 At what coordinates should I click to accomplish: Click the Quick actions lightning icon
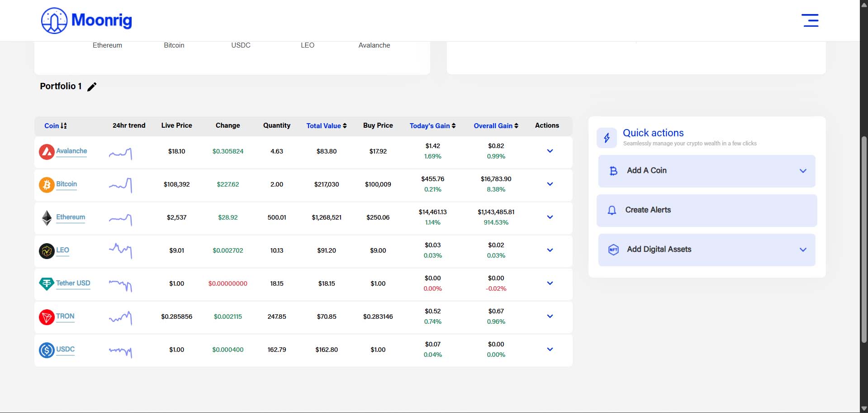(607, 138)
